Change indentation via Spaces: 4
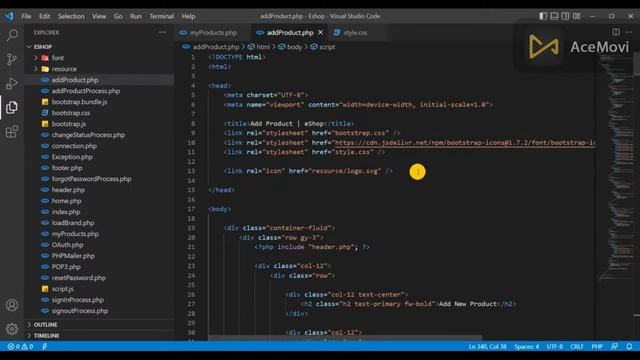Screen dimensions: 640x360 click(526, 347)
